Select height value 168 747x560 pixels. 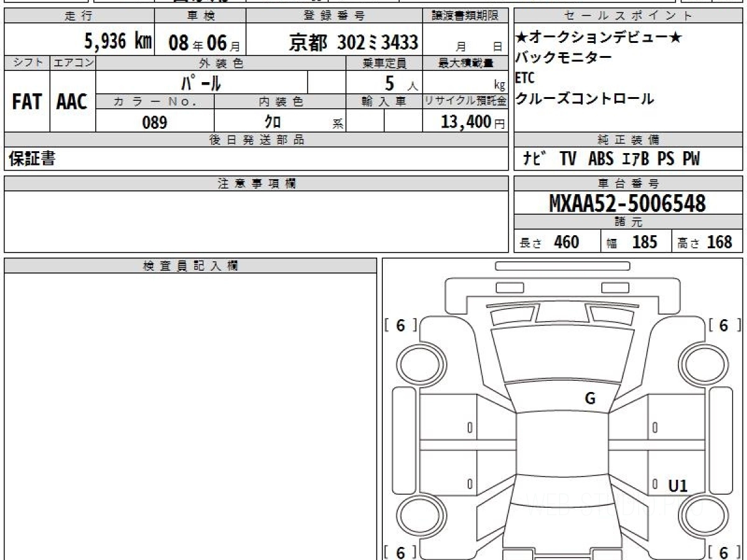tap(720, 241)
